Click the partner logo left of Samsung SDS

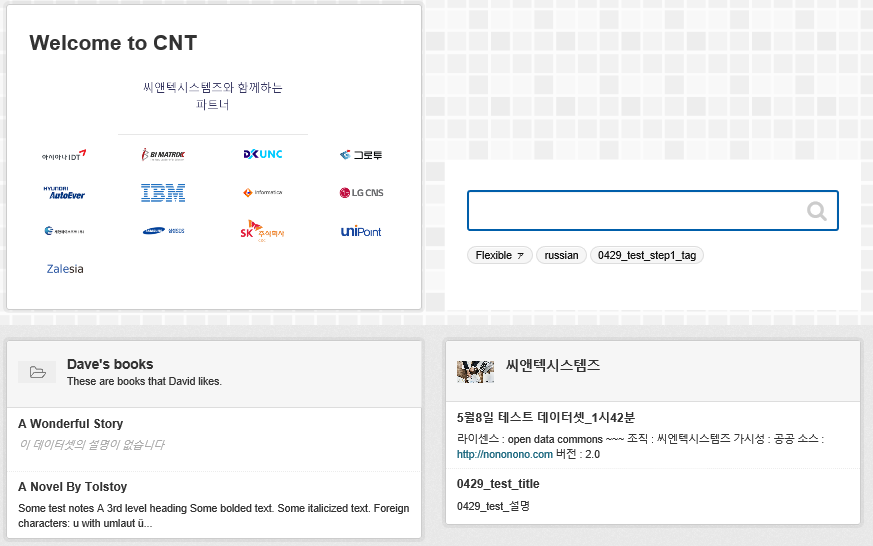[64, 230]
